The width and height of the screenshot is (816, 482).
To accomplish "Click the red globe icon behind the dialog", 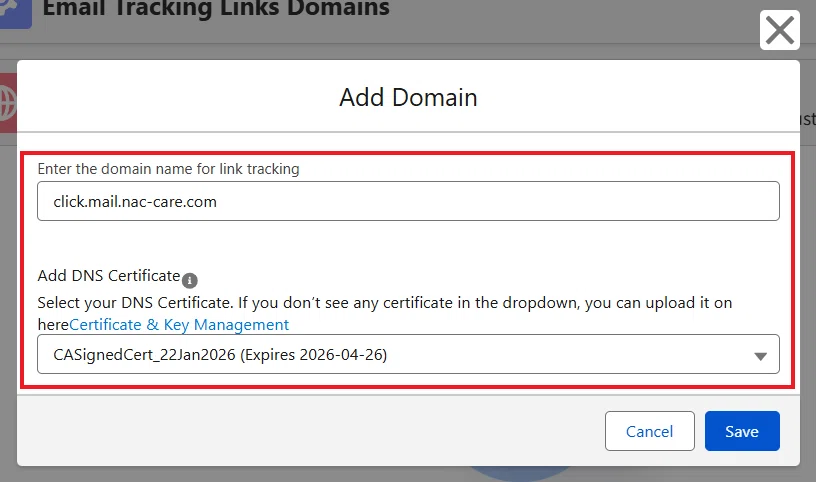I will tap(8, 103).
